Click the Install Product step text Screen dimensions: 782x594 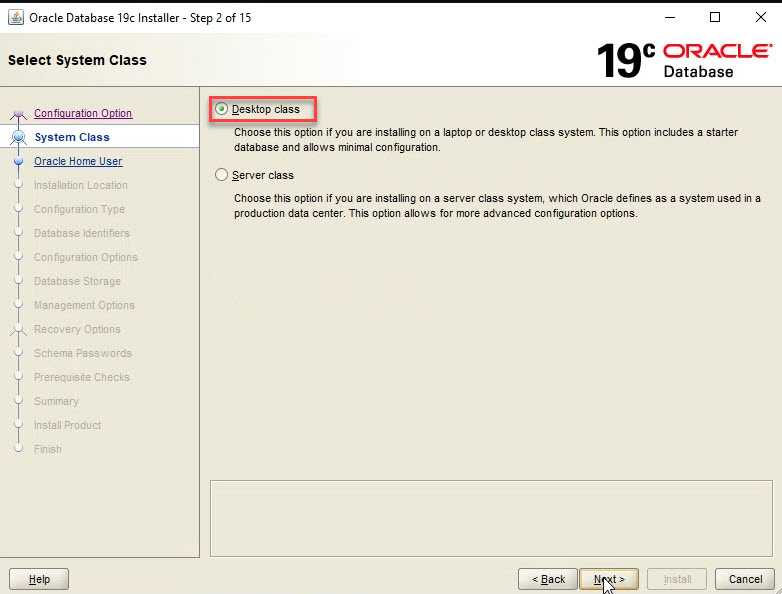click(x=67, y=425)
